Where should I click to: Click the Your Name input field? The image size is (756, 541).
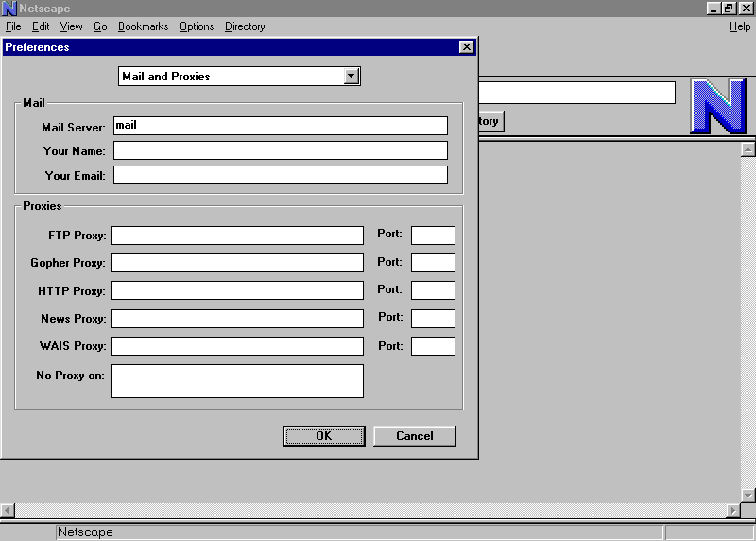click(280, 150)
